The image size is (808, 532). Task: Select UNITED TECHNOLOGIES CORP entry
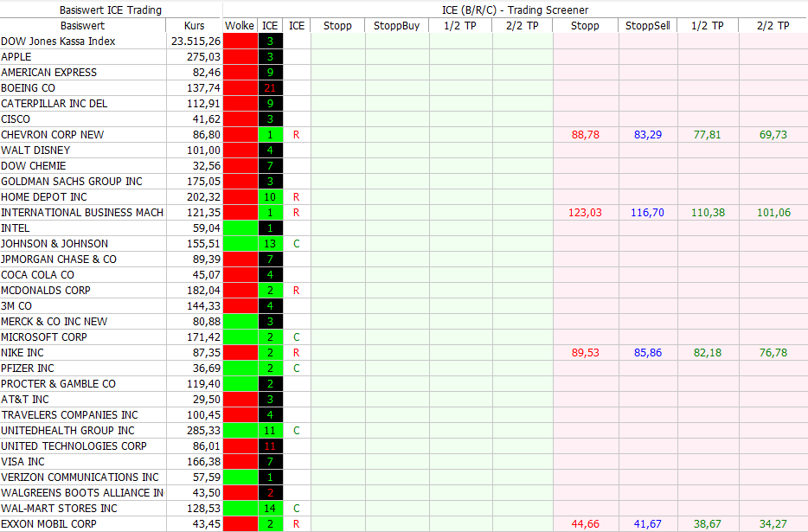coord(74,445)
